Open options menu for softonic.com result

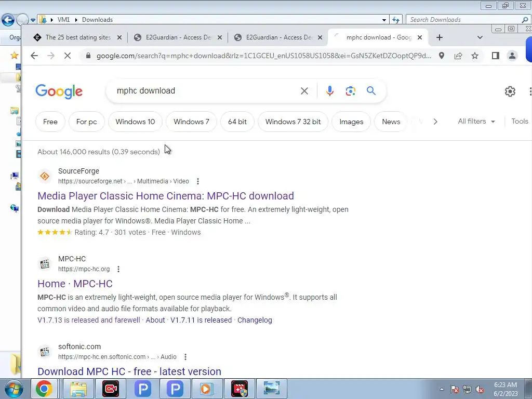tap(185, 357)
